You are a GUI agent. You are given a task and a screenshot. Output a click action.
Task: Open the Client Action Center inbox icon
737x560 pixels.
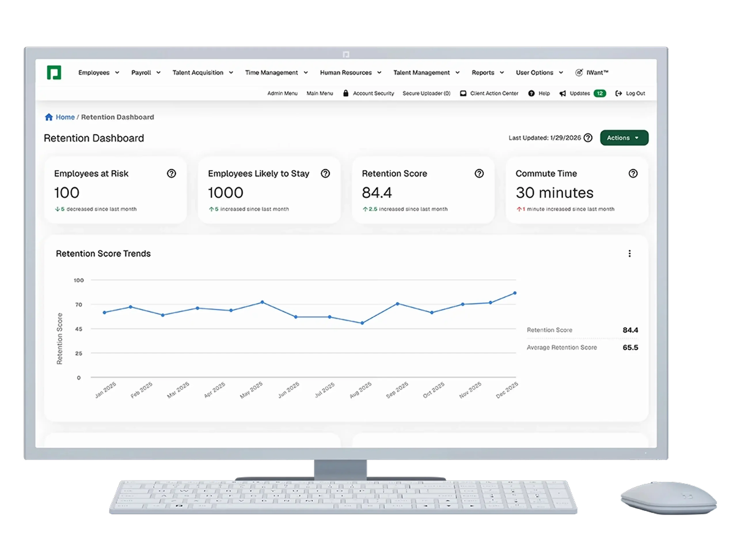tap(463, 93)
